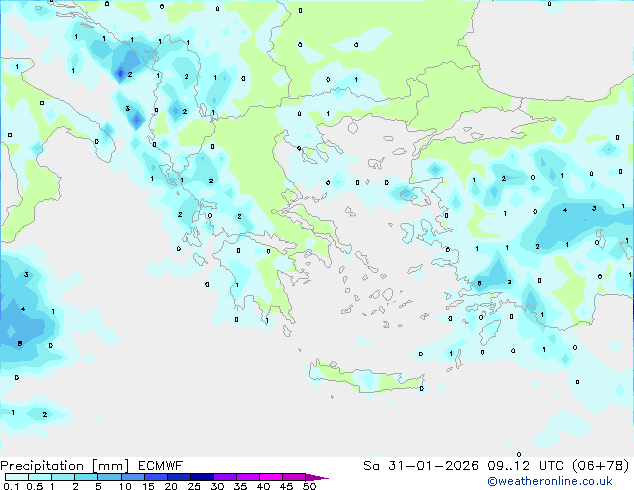
Task: Select the 1–2 mm legend color cell
Action: 63,477
